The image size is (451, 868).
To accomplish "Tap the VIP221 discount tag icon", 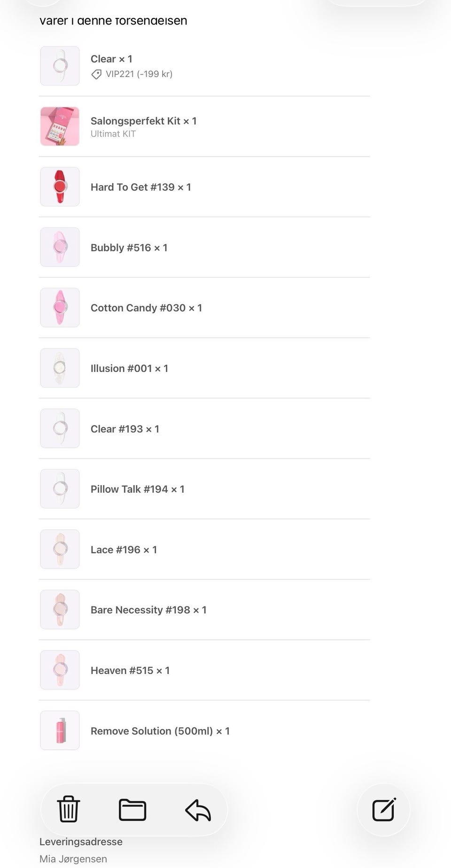I will [x=96, y=74].
